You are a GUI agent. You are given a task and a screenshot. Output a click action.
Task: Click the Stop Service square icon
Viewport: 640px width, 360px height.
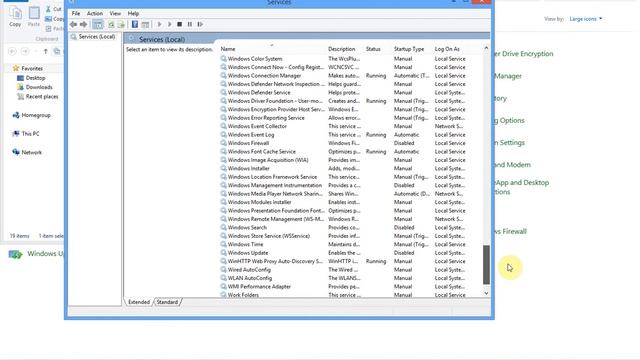coord(180,24)
